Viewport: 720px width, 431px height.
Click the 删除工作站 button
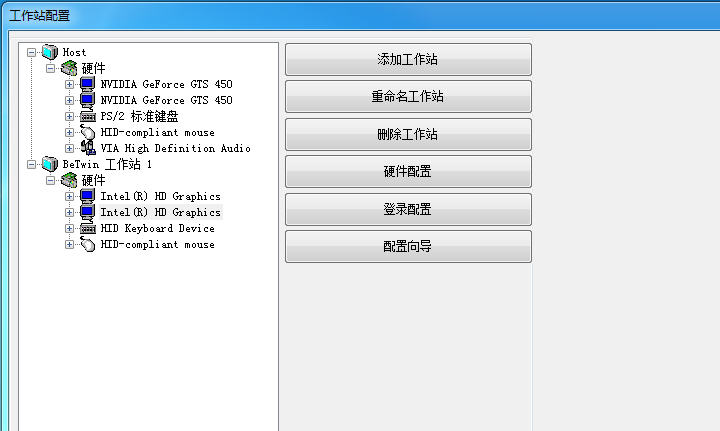[x=408, y=134]
